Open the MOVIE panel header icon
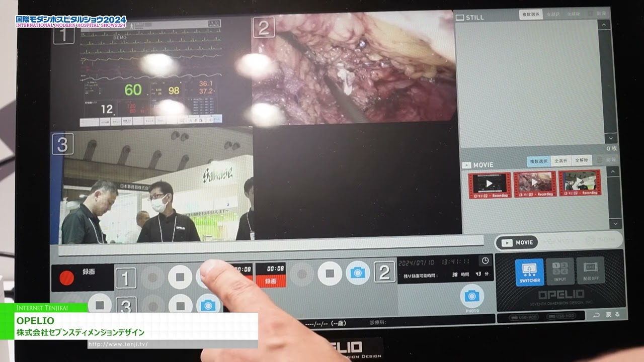 click(x=466, y=165)
